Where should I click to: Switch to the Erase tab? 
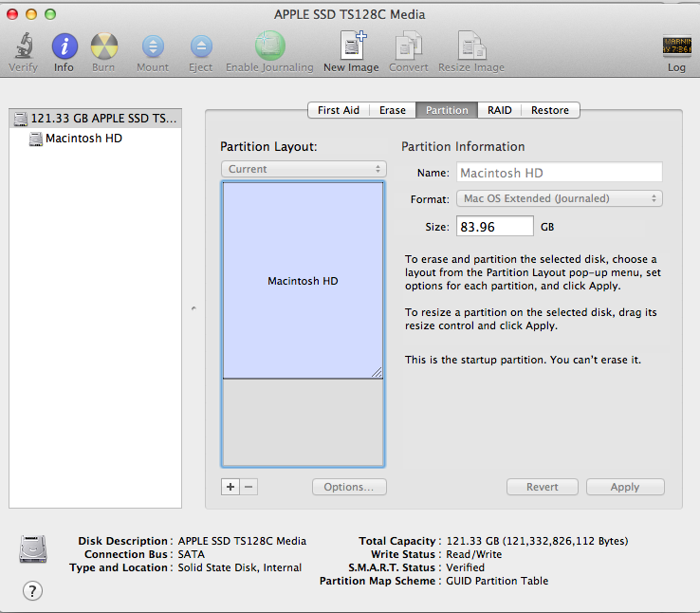(393, 110)
